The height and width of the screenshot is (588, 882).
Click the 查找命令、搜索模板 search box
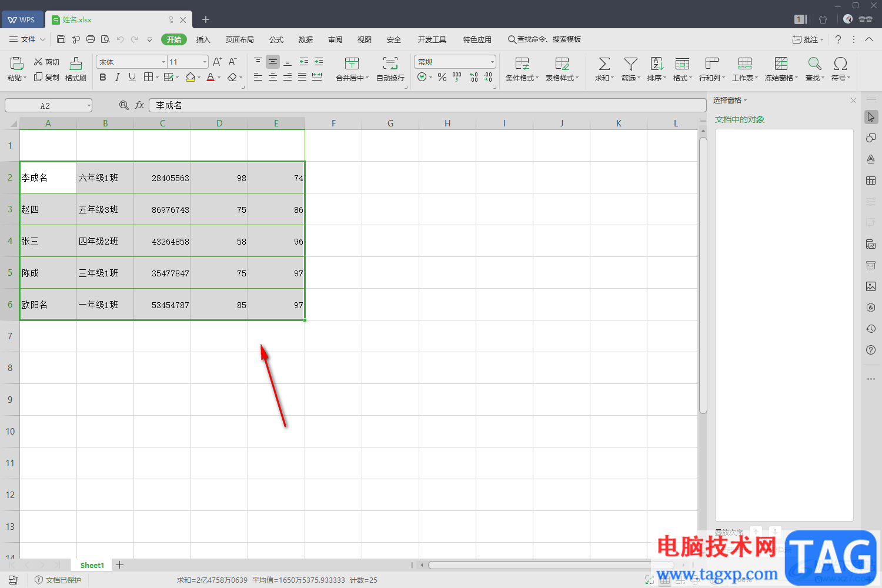(544, 39)
